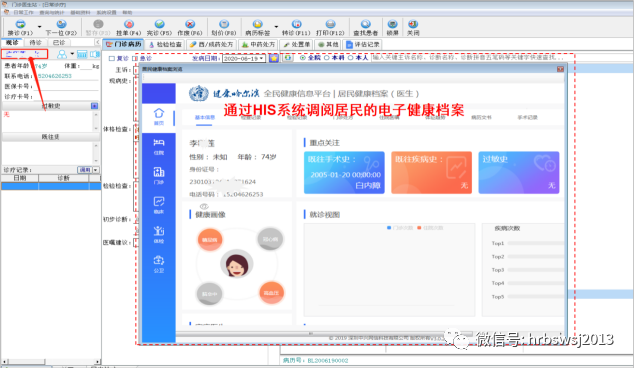Click the 挂单(F4) toolbar icon

(x=129, y=24)
